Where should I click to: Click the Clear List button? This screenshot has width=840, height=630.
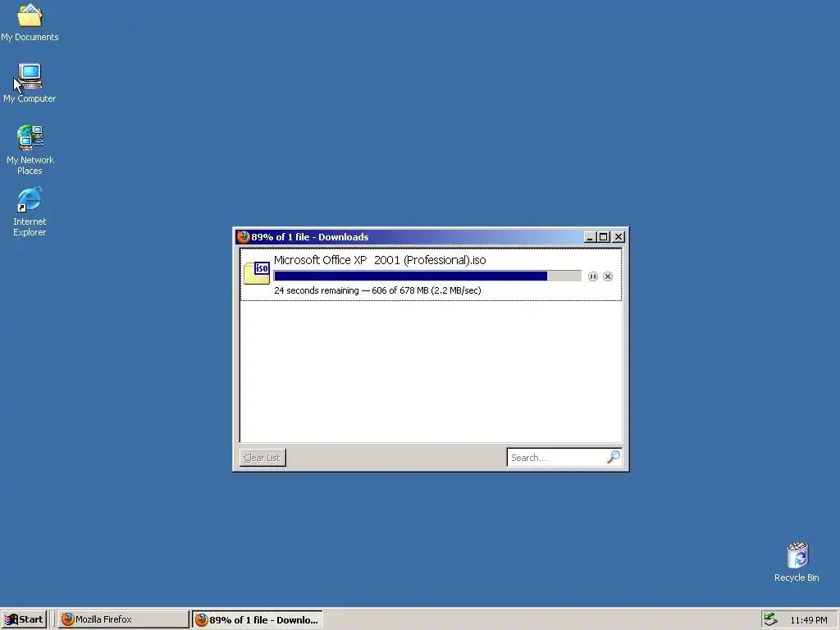coord(262,458)
